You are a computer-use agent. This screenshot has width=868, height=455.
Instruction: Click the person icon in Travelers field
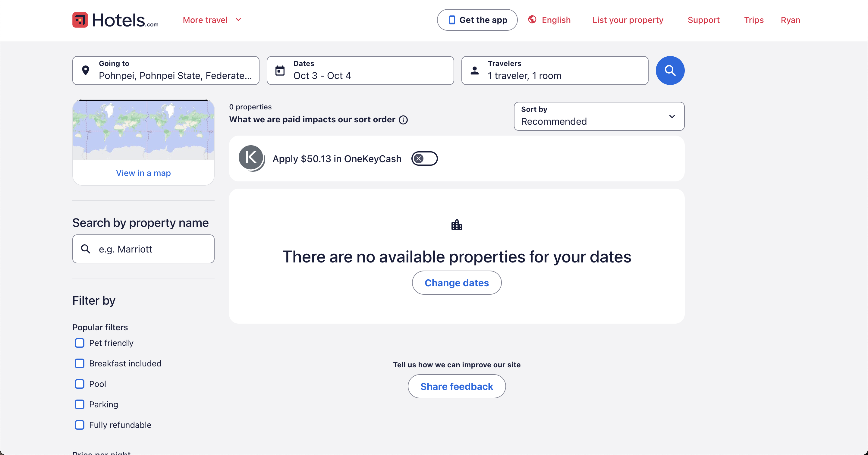[474, 71]
